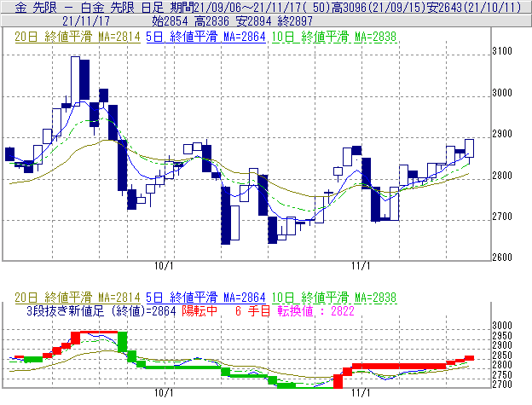
Task: Select the label '3段抜き新値足 (終値)=2864'
Action: 101,310
